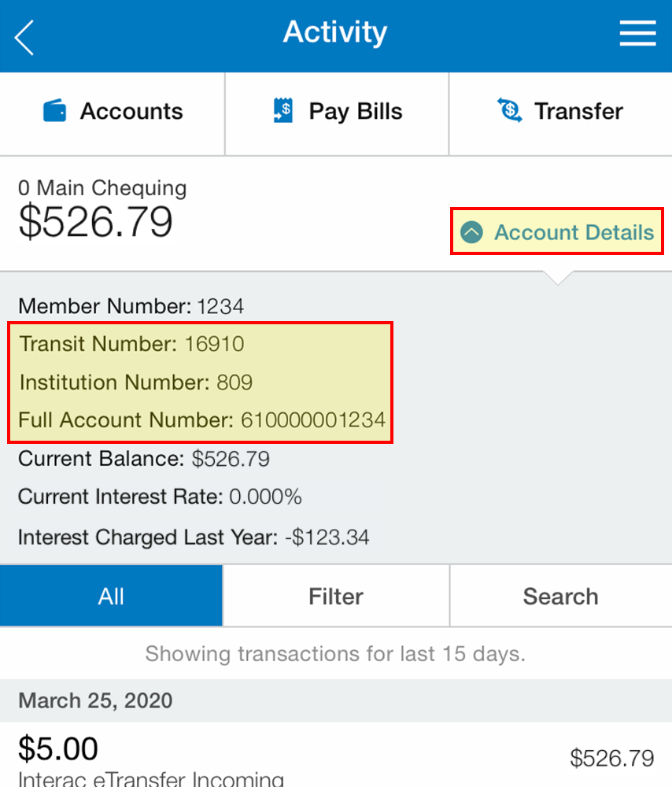
Task: Click the Full Account Number value
Action: [315, 420]
